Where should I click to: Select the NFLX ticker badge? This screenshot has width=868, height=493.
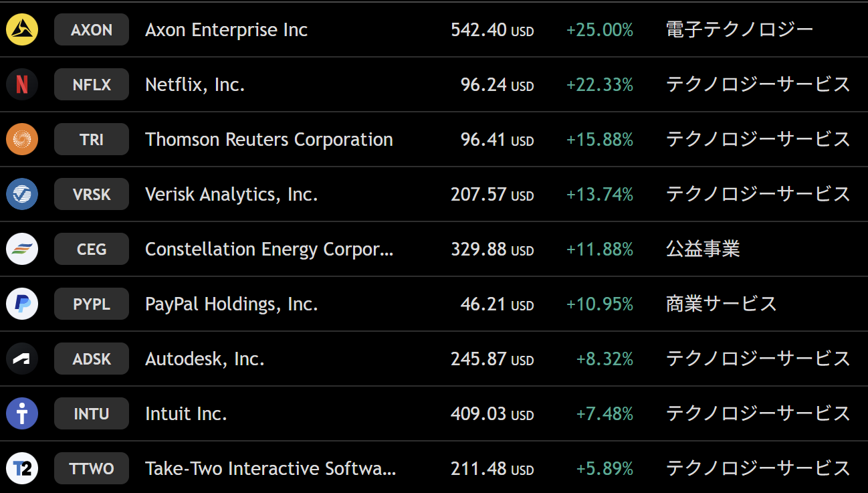click(x=92, y=85)
